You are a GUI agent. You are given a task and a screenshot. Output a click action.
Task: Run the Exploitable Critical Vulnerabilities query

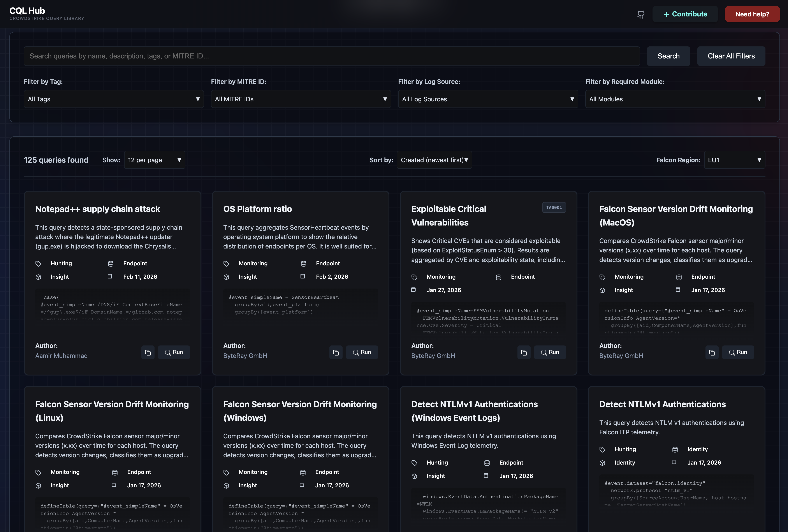(550, 352)
